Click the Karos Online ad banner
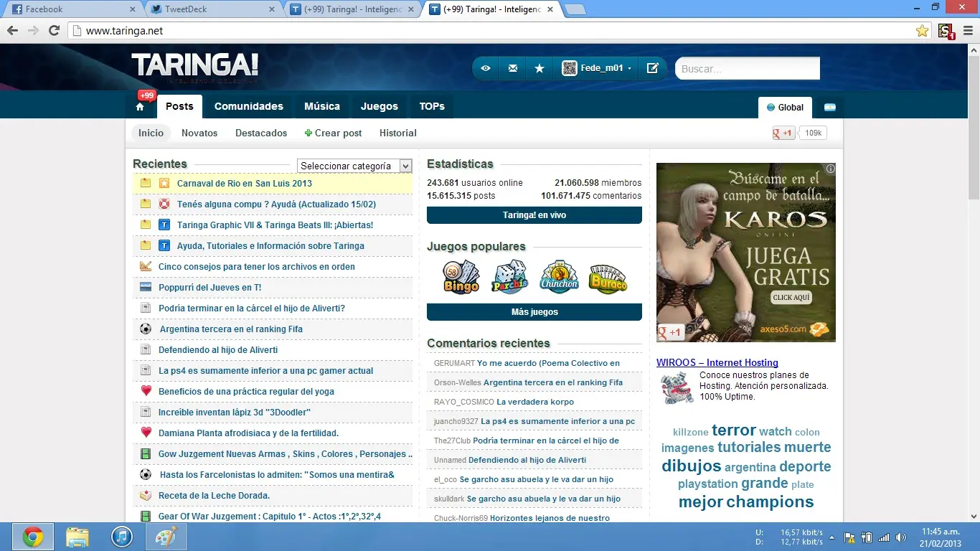 pos(746,253)
